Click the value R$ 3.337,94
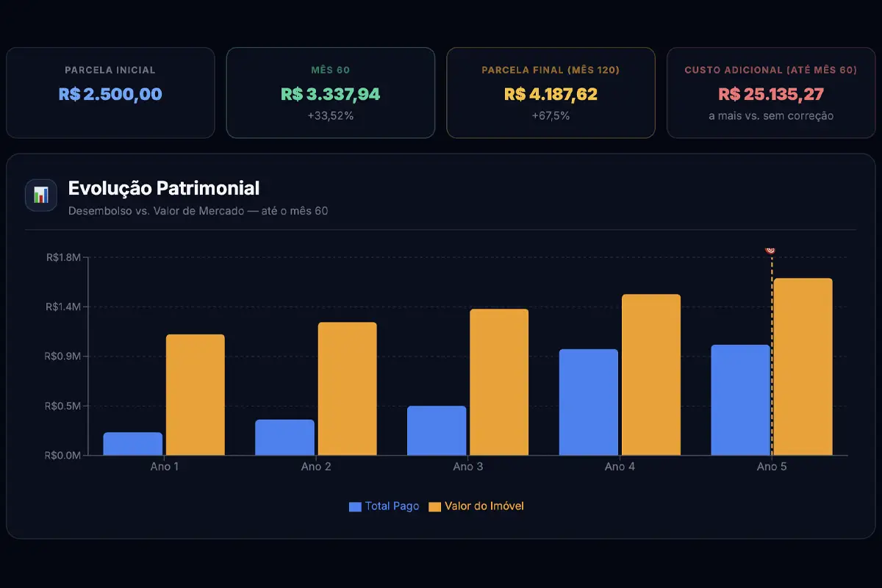Image resolution: width=882 pixels, height=588 pixels. tap(331, 94)
